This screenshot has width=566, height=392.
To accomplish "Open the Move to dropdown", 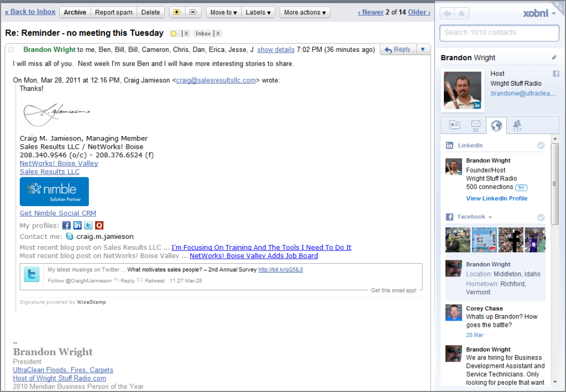I will pos(223,12).
